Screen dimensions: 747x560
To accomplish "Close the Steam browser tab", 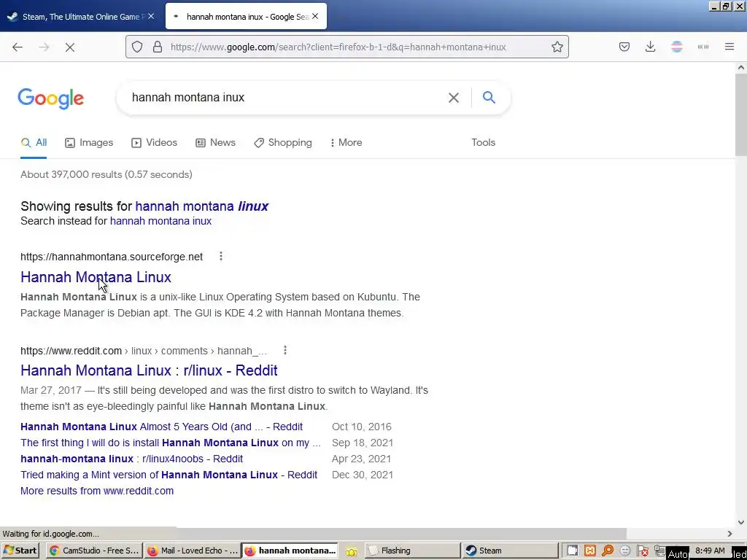I will [151, 16].
